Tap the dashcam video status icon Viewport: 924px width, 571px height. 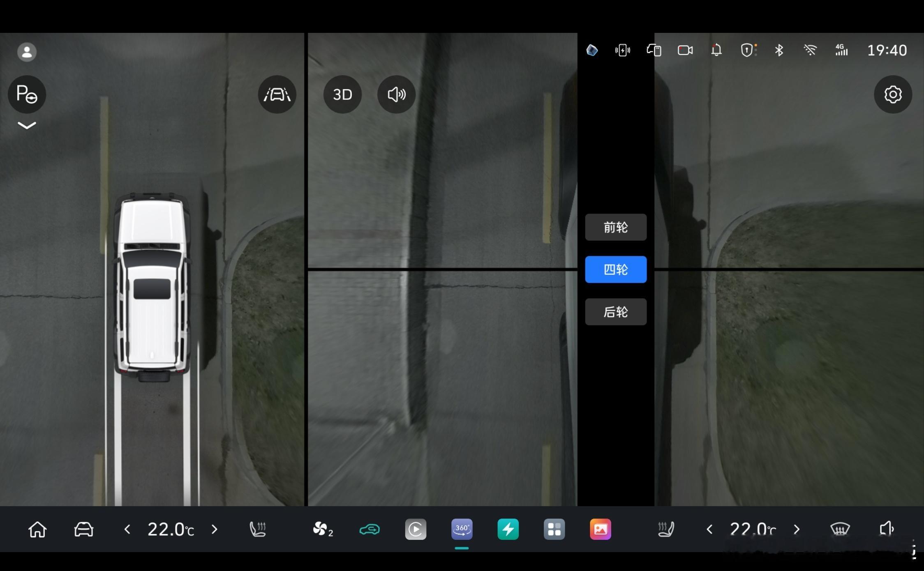pos(685,50)
